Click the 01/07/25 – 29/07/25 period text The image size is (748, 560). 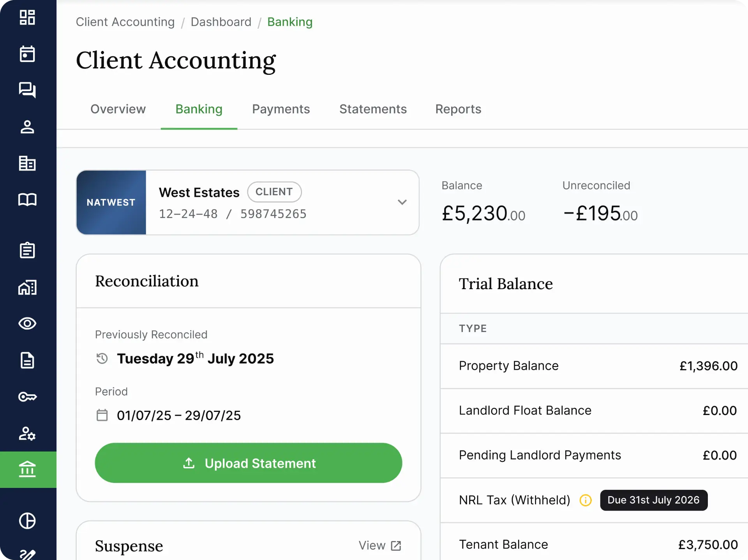coord(179,415)
